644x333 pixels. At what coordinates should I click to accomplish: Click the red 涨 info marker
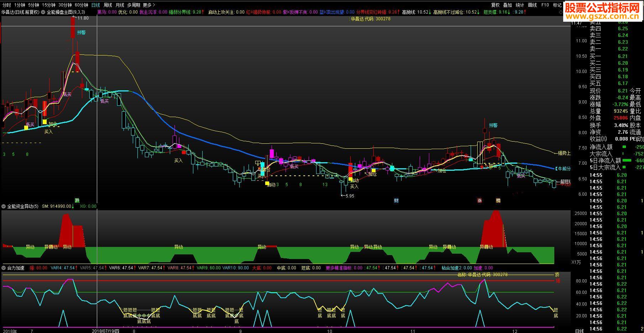(480, 201)
